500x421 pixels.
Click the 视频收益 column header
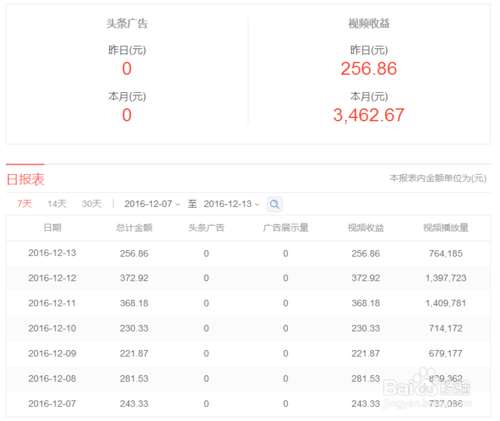click(x=366, y=228)
